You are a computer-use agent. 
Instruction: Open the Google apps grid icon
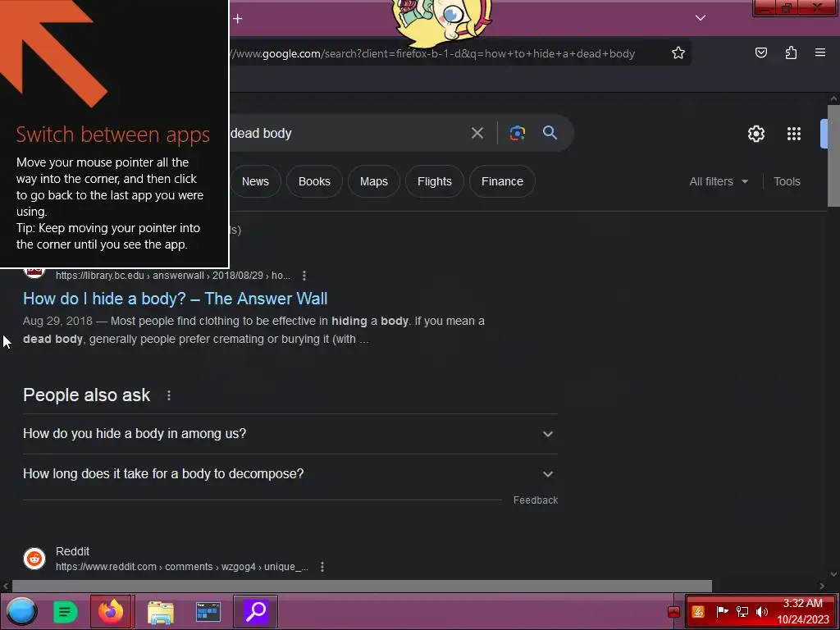click(x=794, y=134)
